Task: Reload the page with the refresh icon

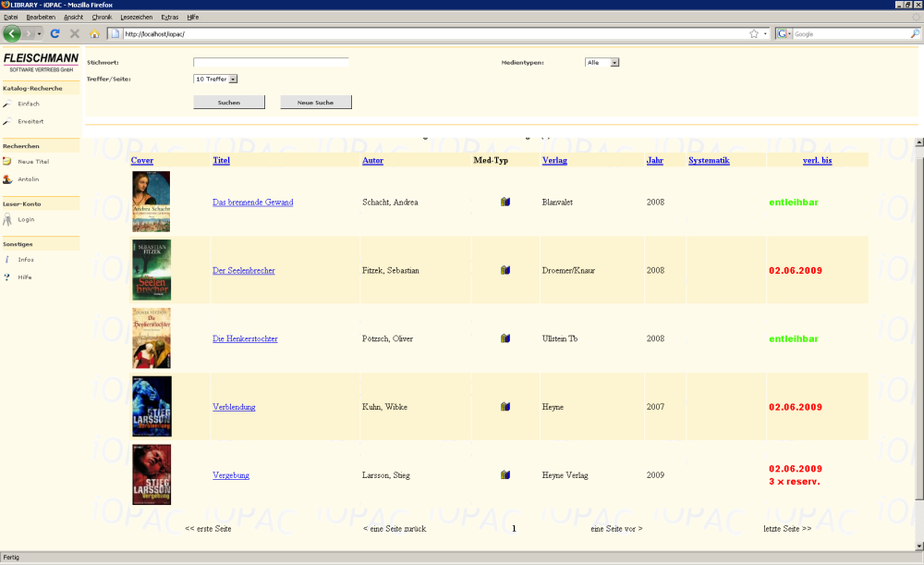Action: pyautogui.click(x=55, y=33)
